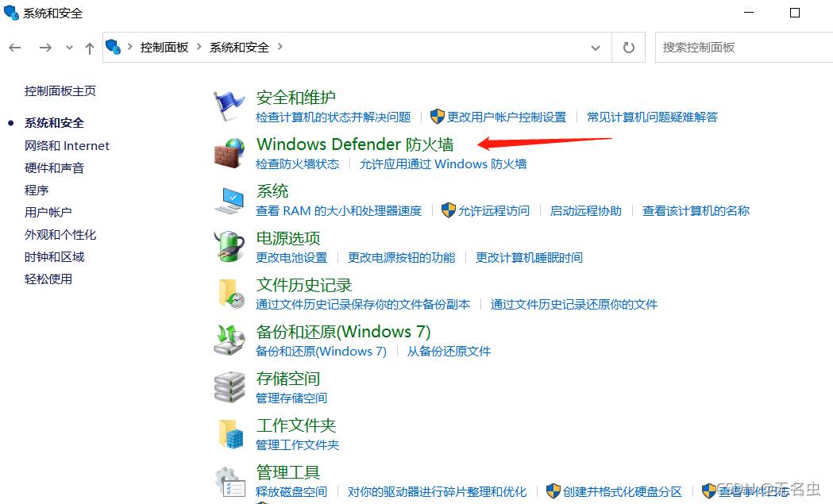Click the System computer monitor icon
833x504 pixels.
pyautogui.click(x=229, y=200)
